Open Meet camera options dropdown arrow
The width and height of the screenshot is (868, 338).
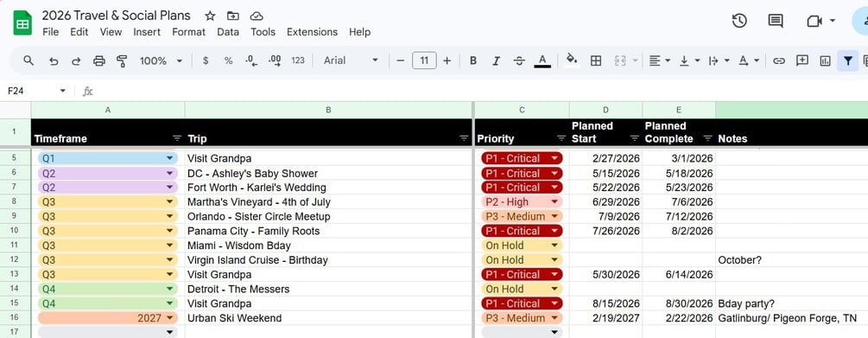pyautogui.click(x=832, y=21)
